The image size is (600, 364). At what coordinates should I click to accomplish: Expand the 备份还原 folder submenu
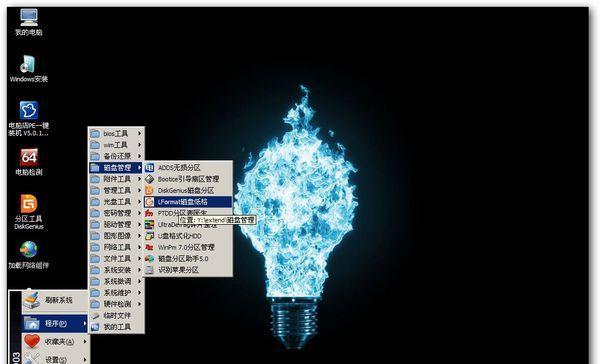tap(116, 156)
